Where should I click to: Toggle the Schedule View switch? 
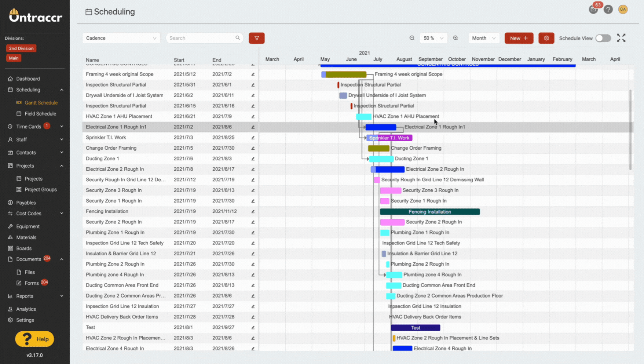point(603,38)
